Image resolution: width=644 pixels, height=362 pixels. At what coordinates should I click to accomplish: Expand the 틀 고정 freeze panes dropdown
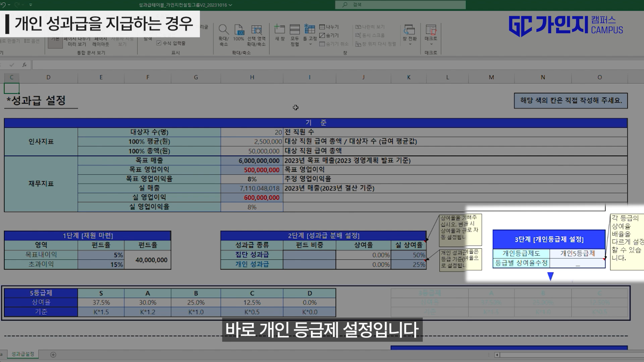310,44
